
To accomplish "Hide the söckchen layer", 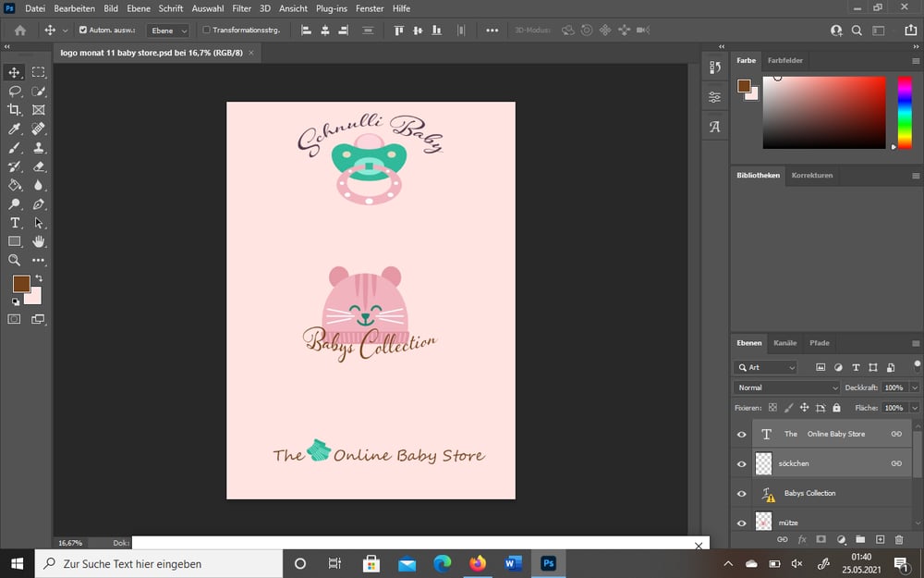I will point(741,463).
